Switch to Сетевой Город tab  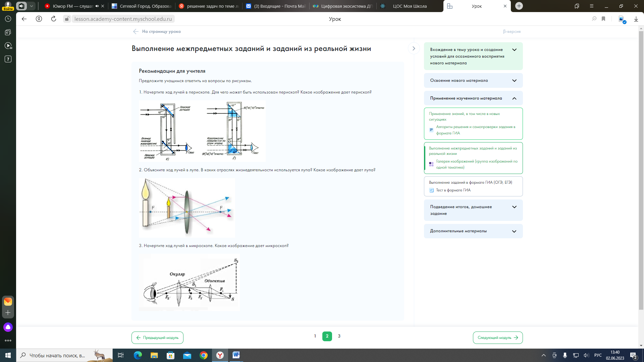[141, 6]
